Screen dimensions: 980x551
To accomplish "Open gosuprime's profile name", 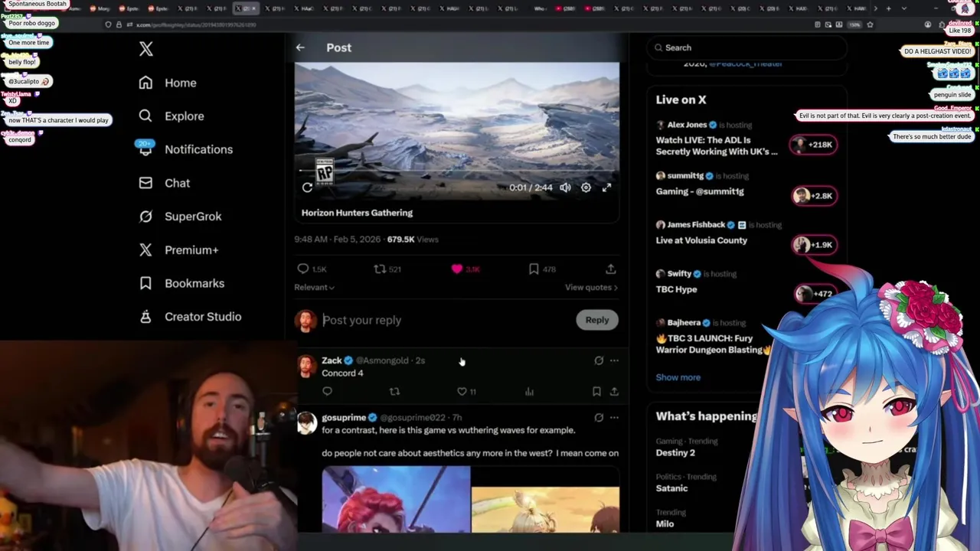I will pos(344,418).
